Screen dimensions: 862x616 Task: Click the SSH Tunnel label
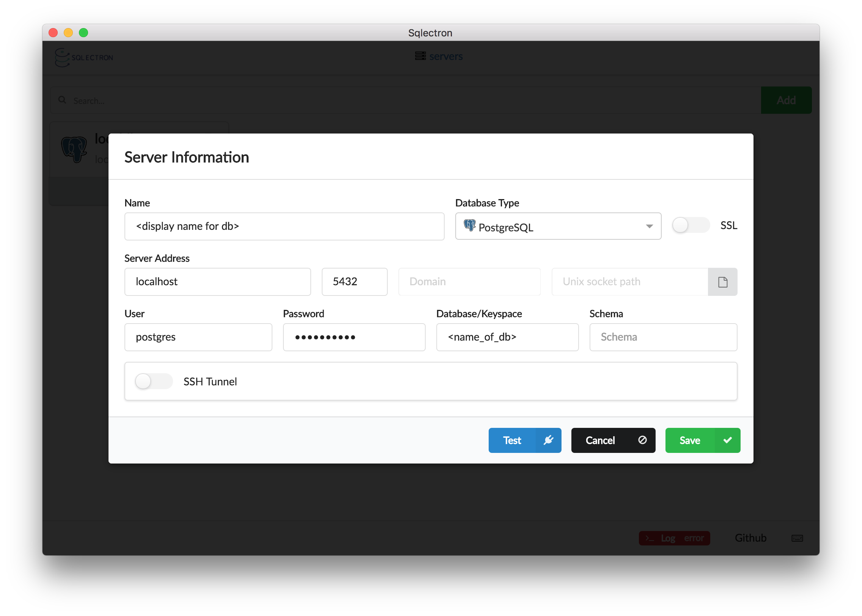tap(210, 382)
